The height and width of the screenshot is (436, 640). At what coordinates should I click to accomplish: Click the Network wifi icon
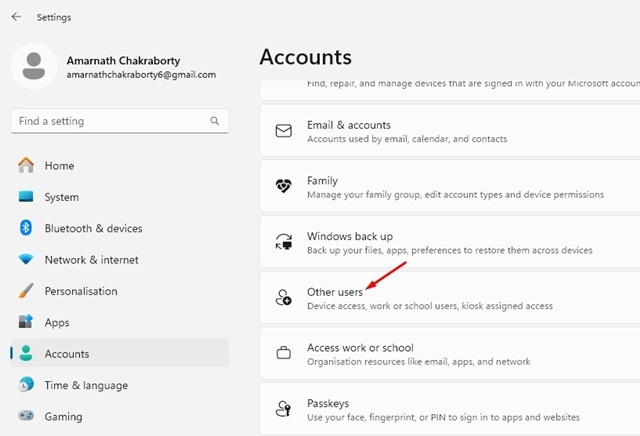[26, 259]
